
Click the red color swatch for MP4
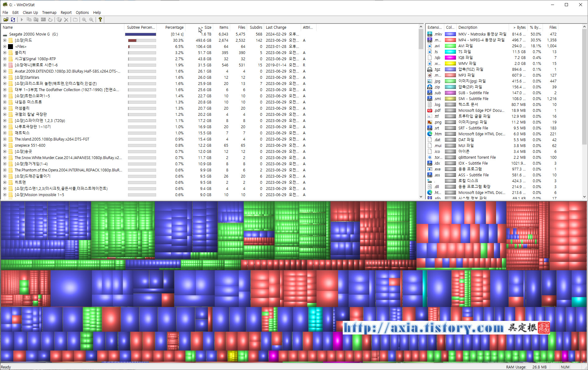click(x=450, y=40)
